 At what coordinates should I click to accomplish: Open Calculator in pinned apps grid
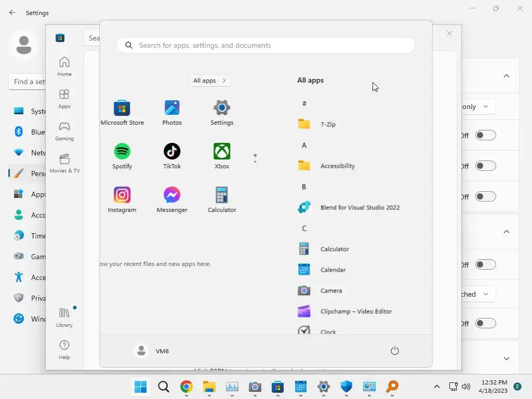222,200
